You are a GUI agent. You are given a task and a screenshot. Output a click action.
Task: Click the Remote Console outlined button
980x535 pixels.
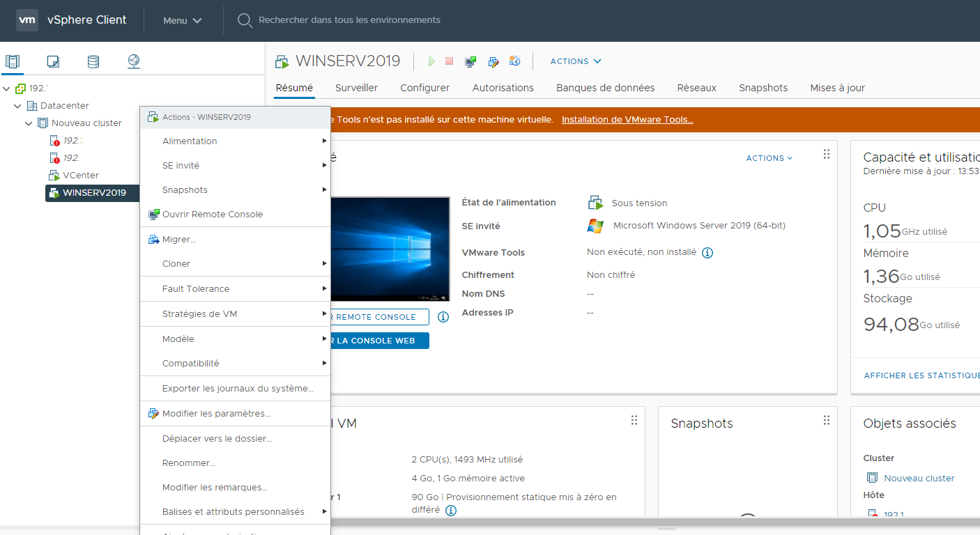tap(380, 317)
